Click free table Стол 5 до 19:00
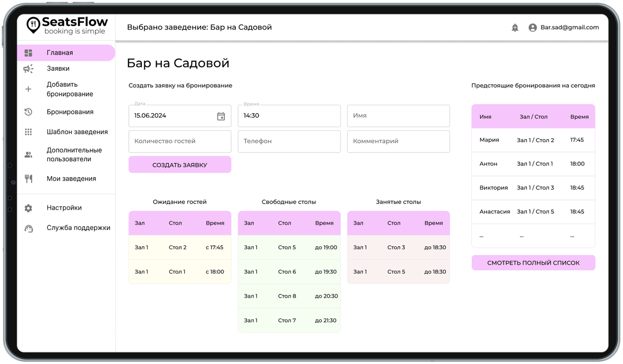The height and width of the screenshot is (364, 623). coord(289,248)
